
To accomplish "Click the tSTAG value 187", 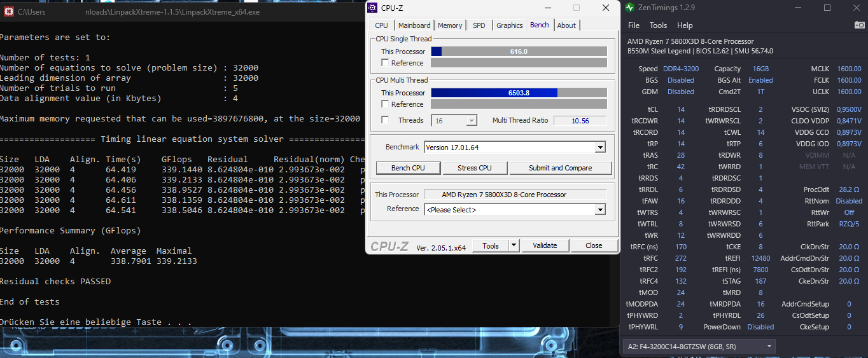I will click(x=760, y=281).
